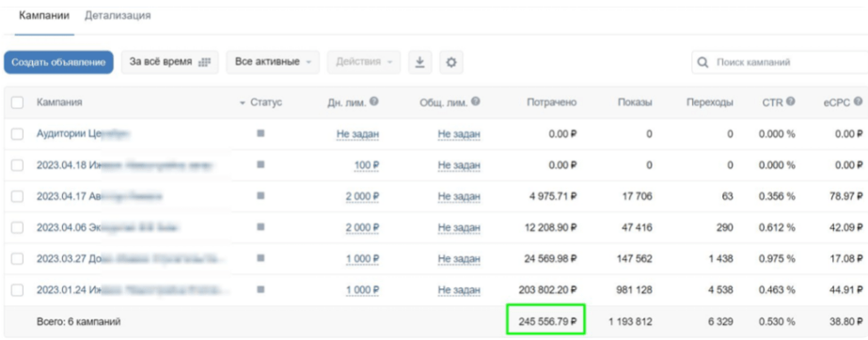Image resolution: width=868 pixels, height=340 pixels.
Task: Click status square of 2023.04.18 campaign
Action: click(260, 164)
